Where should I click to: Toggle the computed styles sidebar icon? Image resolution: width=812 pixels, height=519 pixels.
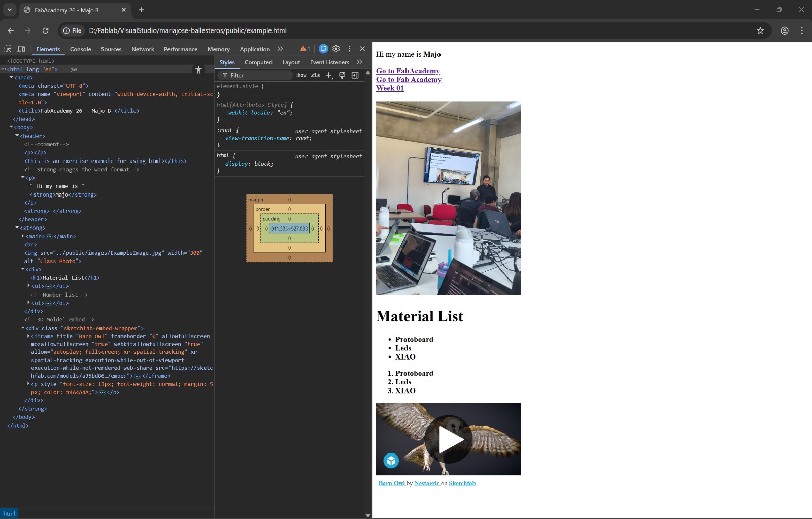(355, 75)
